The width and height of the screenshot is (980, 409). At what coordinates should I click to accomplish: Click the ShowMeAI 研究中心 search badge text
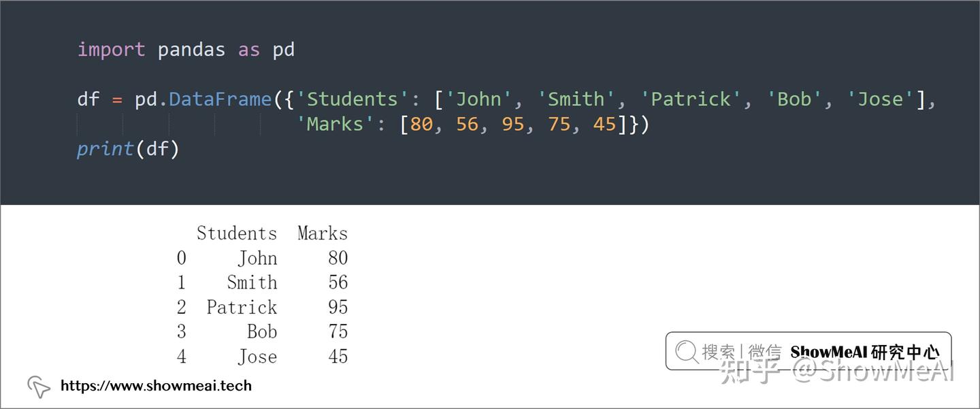pyautogui.click(x=865, y=352)
